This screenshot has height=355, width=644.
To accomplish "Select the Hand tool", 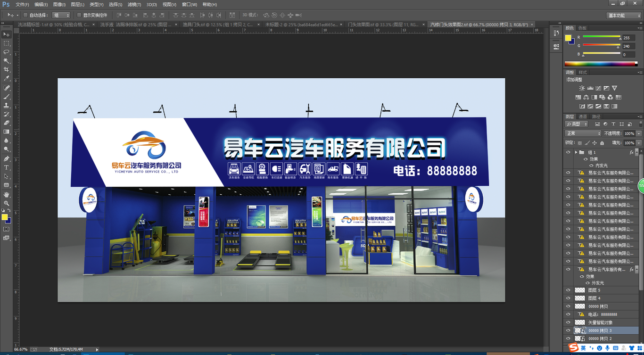I will [x=6, y=194].
